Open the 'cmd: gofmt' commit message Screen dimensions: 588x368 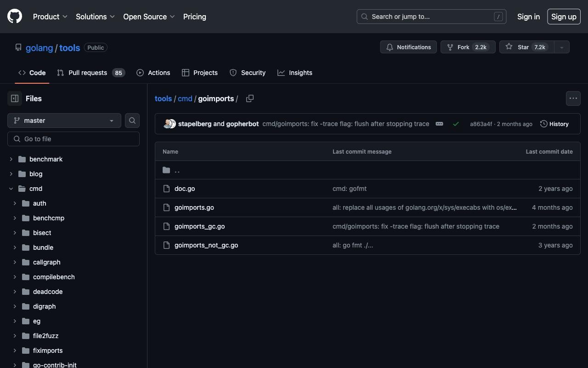350,189
